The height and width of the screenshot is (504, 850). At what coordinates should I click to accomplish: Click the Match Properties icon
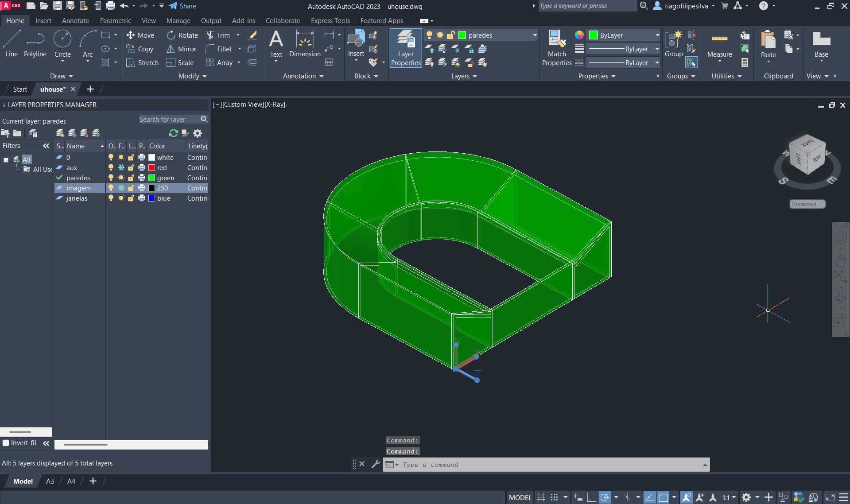[x=557, y=39]
